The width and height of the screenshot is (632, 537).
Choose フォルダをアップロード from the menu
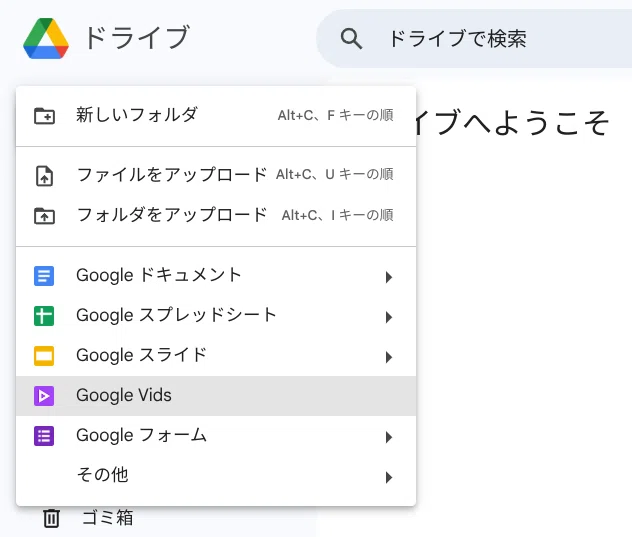coord(216,215)
